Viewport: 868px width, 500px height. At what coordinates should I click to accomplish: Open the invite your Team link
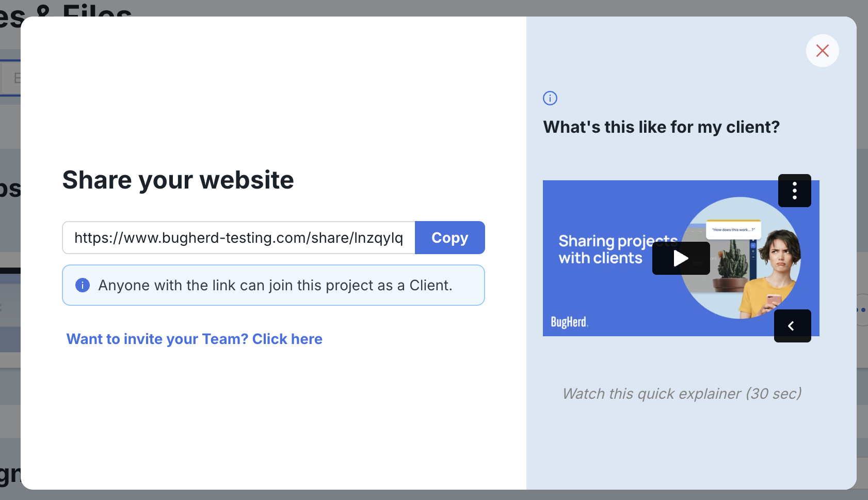(194, 339)
